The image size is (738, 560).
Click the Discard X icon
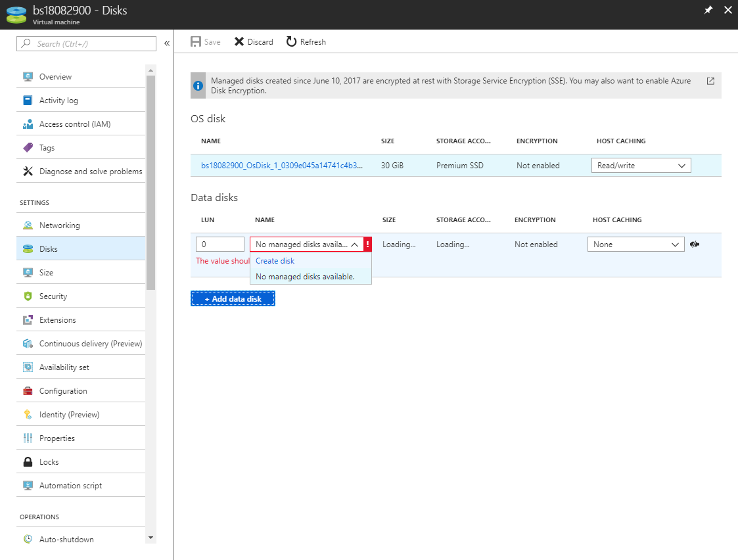[x=239, y=42]
